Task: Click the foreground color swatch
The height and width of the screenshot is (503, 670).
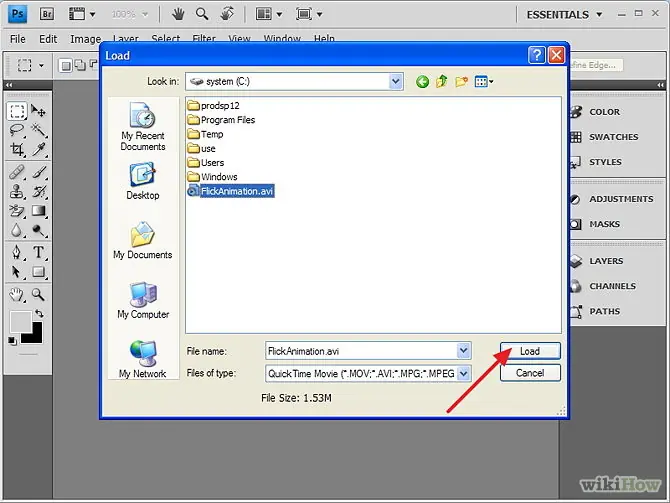Action: pyautogui.click(x=21, y=321)
